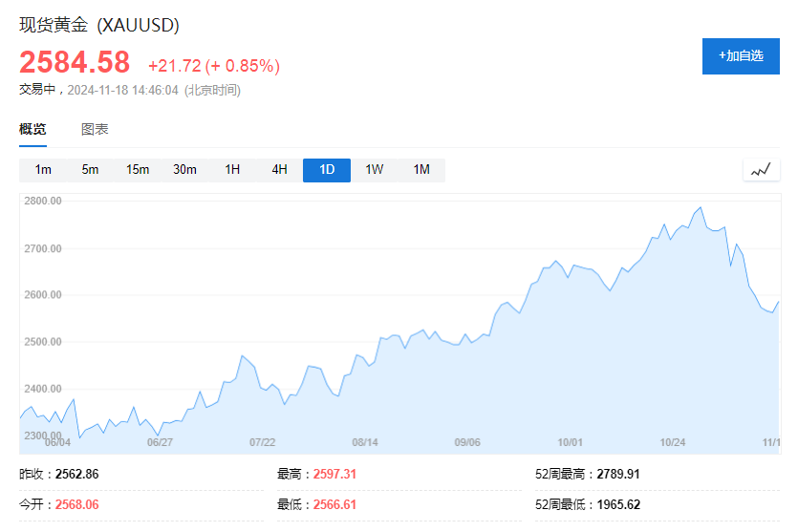The image size is (798, 532).
Task: Click the 10/24 date marker on chart axis
Action: tap(674, 442)
